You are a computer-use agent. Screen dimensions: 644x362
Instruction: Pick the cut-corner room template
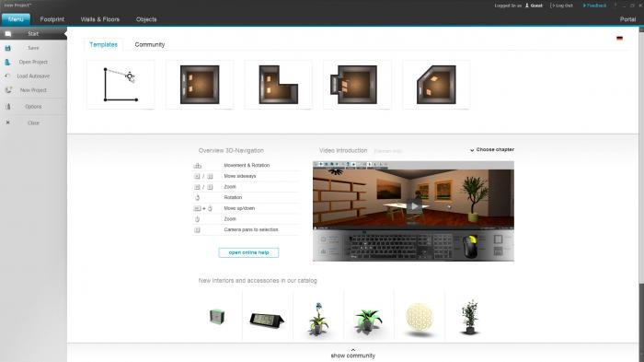coord(436,85)
